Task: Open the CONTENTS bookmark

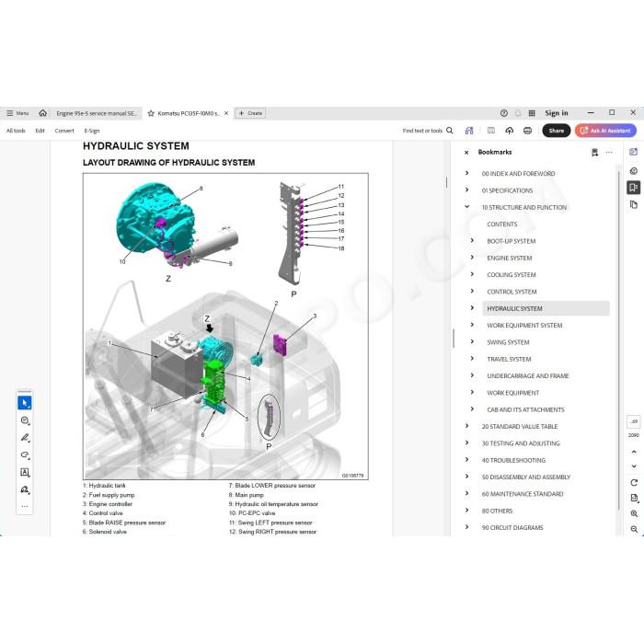Action: [502, 224]
